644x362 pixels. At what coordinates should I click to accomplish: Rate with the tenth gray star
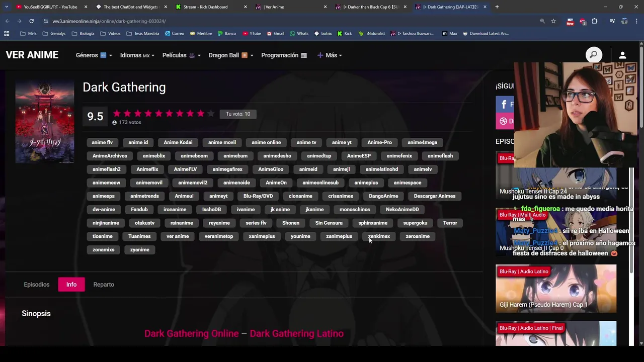pyautogui.click(x=211, y=114)
